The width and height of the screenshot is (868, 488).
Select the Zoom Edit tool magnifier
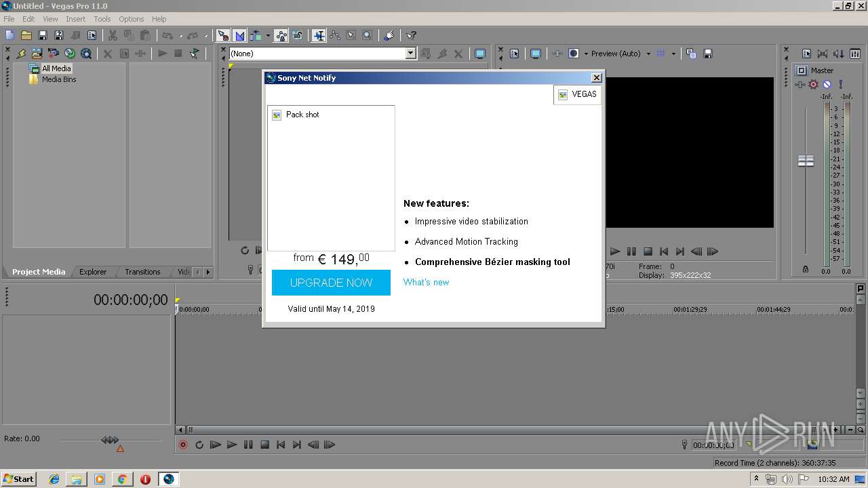368,35
